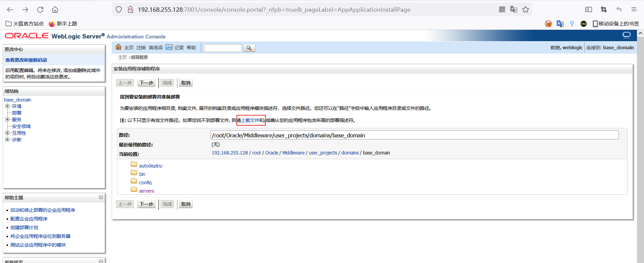Click the browser forward arrow
Screen dimensions: 644x263
click(25, 10)
